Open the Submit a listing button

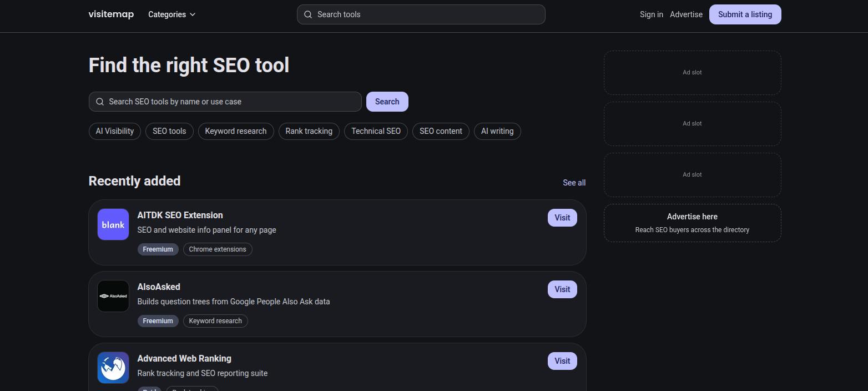[745, 14]
